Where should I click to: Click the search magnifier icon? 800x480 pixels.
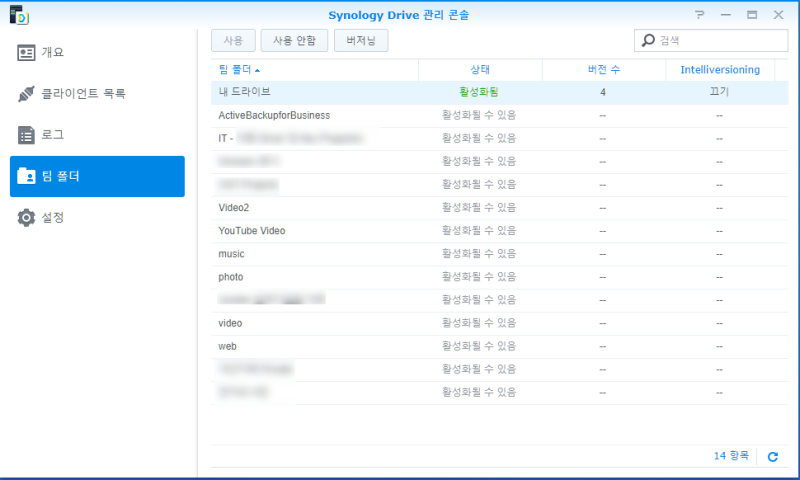648,40
